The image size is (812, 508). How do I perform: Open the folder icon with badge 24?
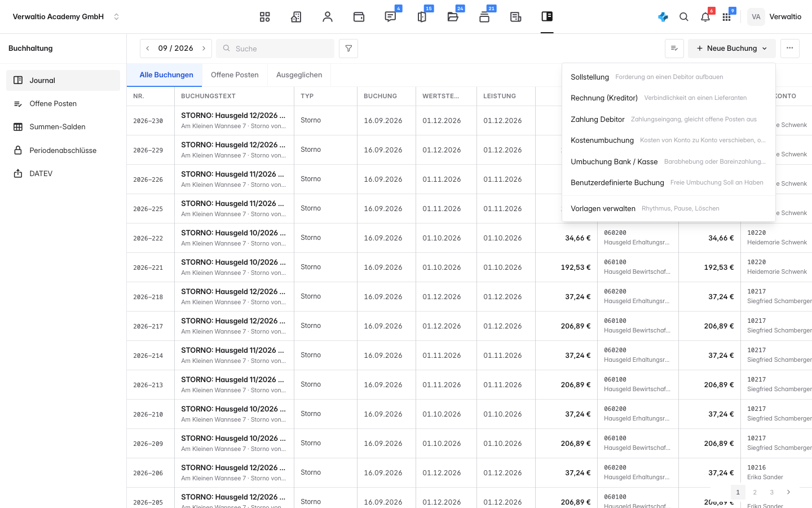(453, 17)
